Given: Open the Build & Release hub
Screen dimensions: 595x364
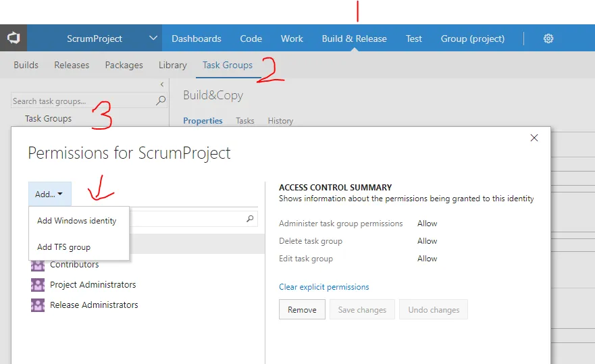Looking at the screenshot, I should (354, 38).
